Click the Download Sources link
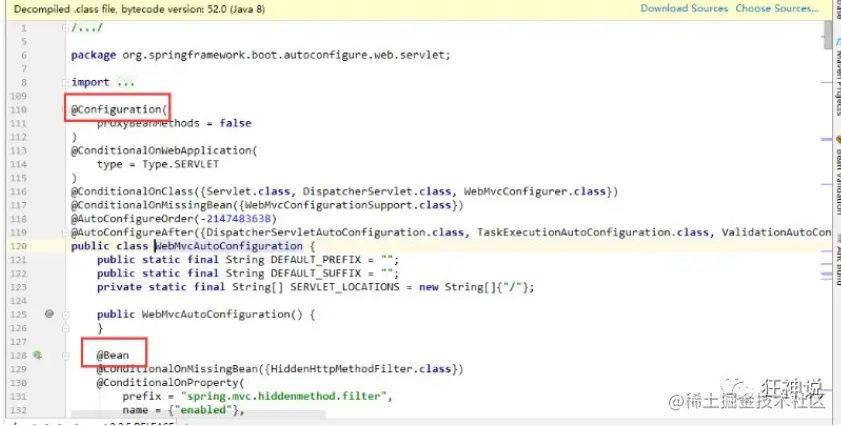This screenshot has width=841, height=426. tap(684, 9)
